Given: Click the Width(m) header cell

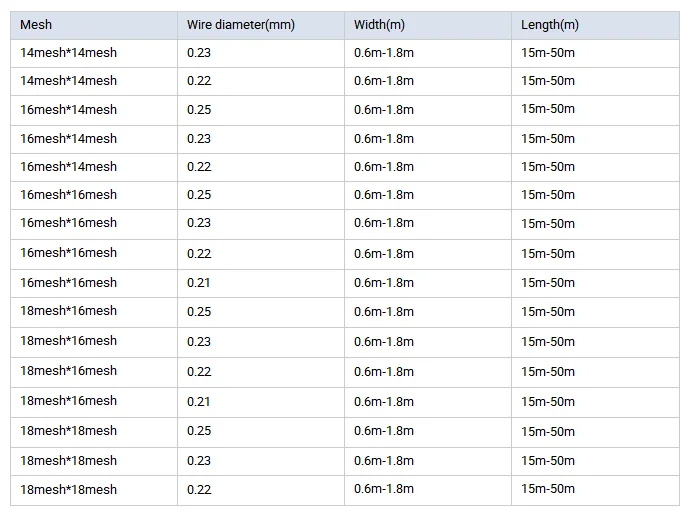Looking at the screenshot, I should click(x=382, y=25).
